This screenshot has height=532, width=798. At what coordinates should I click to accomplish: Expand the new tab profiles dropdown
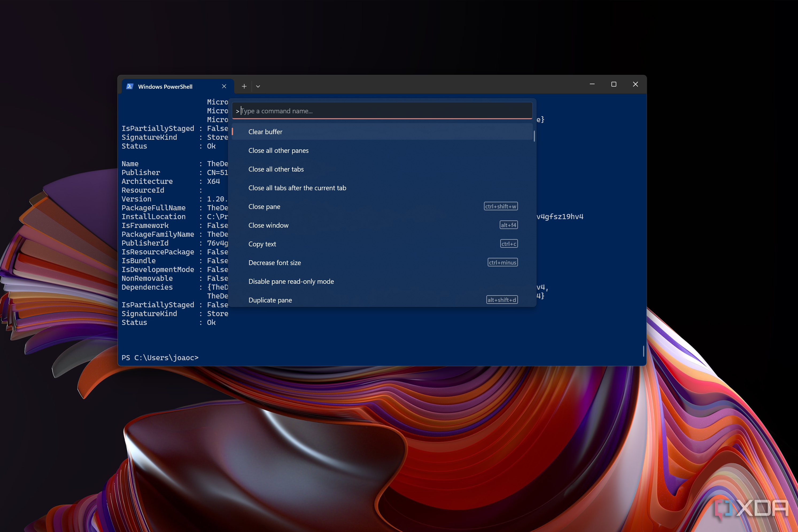click(x=258, y=87)
